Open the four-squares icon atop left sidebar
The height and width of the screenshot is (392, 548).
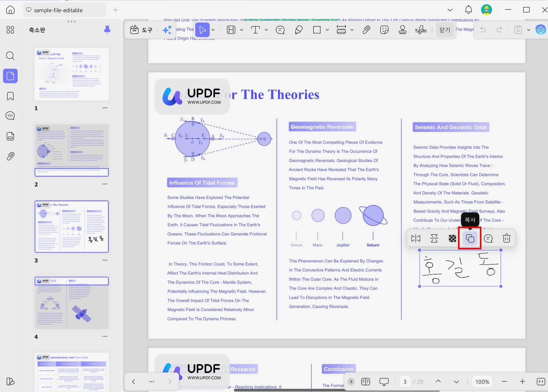tap(10, 30)
